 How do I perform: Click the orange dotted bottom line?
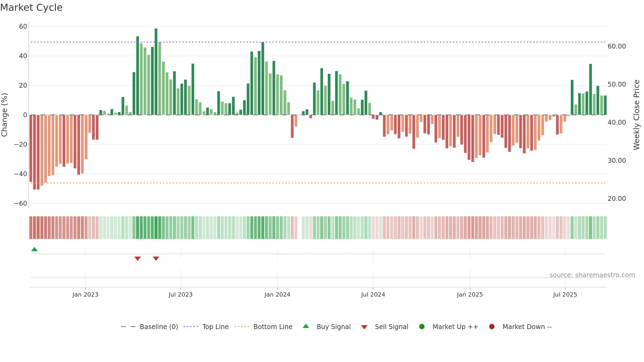(x=318, y=183)
